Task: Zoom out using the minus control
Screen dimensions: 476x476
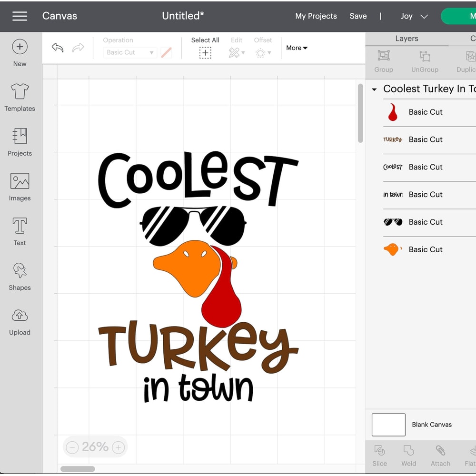Action: [x=72, y=447]
